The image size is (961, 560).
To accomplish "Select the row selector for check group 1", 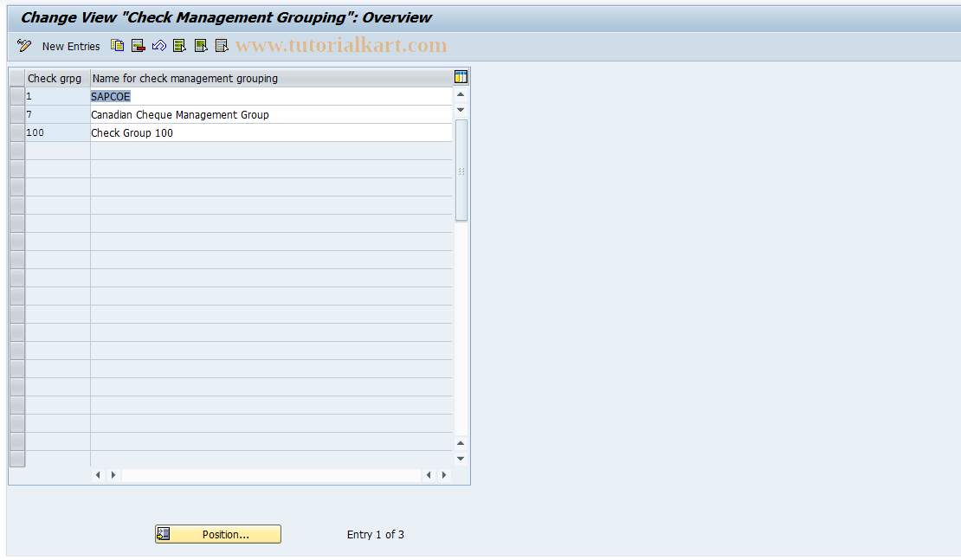I will pos(17,96).
